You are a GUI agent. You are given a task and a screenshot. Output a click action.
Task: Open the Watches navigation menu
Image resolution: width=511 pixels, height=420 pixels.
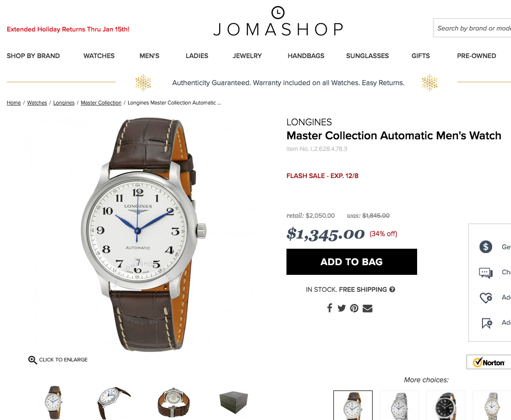tap(99, 56)
